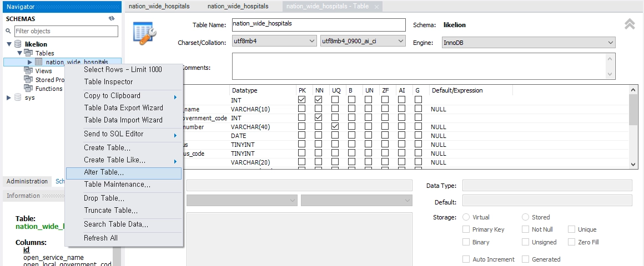Select Alter Table... in context menu

pyautogui.click(x=124, y=172)
